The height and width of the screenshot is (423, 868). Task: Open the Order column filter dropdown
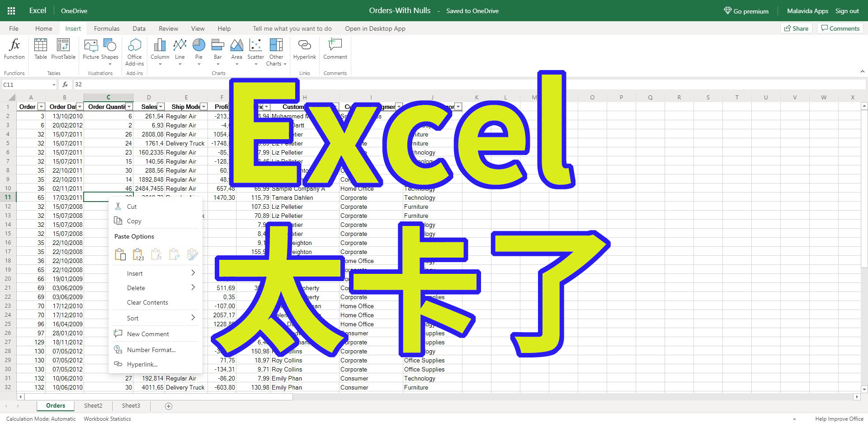41,107
